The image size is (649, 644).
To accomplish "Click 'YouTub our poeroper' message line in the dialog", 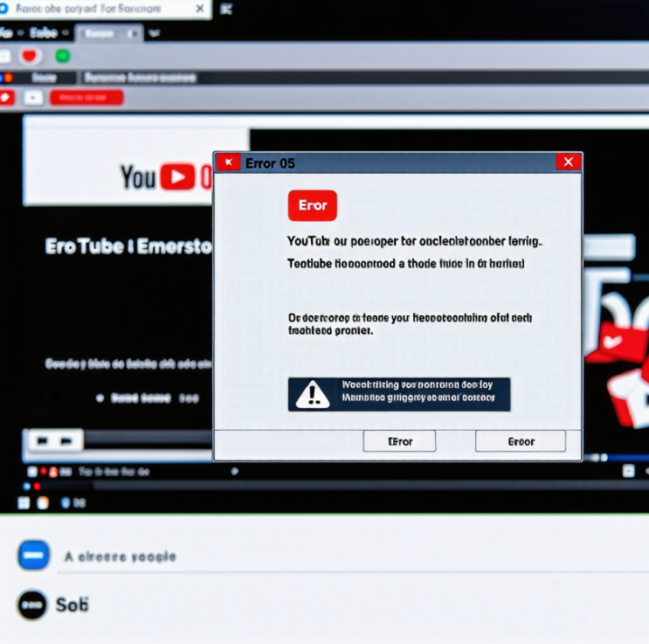I will pyautogui.click(x=415, y=241).
